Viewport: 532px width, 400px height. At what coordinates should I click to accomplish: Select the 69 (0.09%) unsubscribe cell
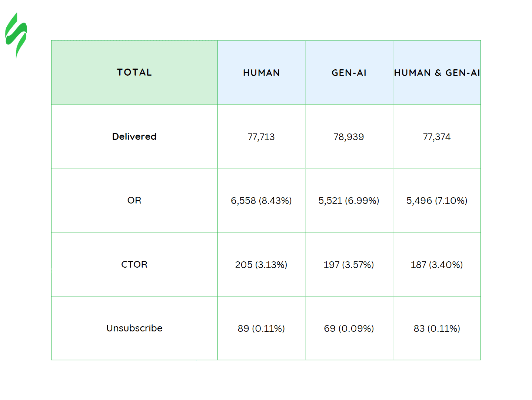coord(349,328)
